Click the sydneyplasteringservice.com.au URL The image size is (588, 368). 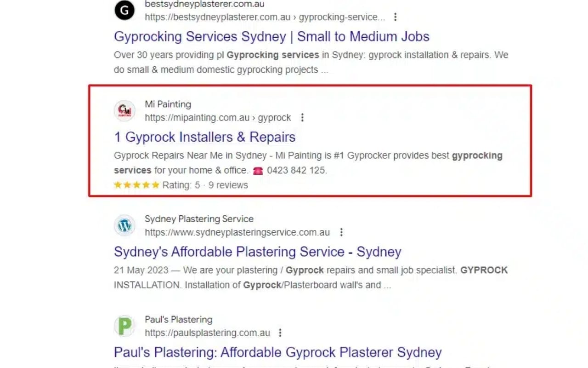[237, 232]
